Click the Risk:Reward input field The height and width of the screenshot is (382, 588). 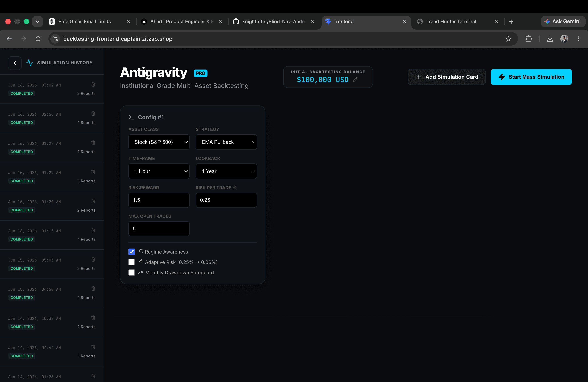coord(159,200)
